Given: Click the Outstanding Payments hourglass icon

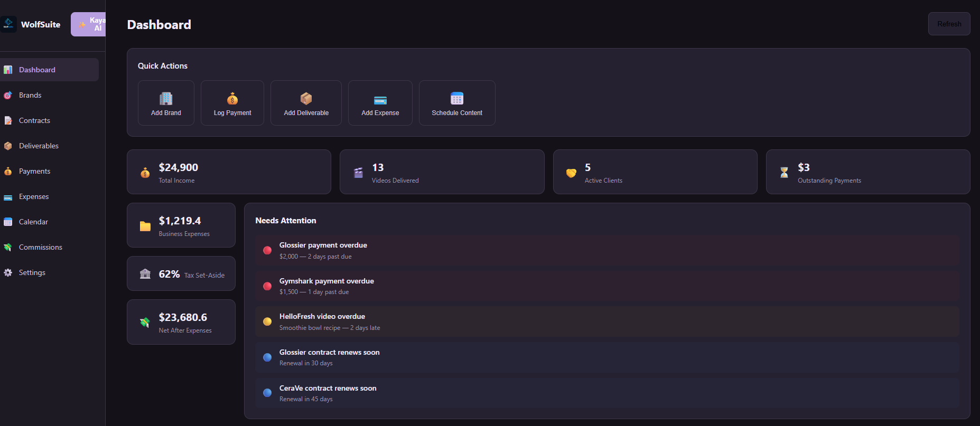Looking at the screenshot, I should click(784, 173).
